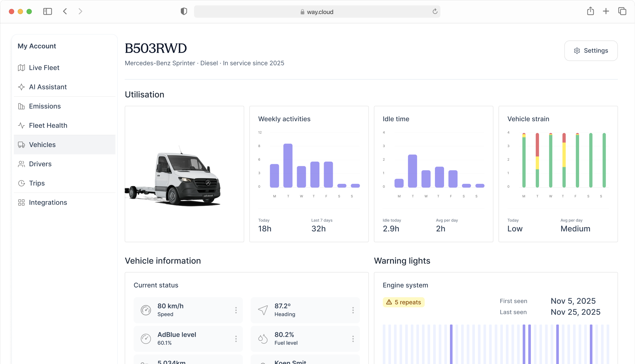Screen dimensions: 635x364
Task: Click the Emissions bar chart icon
Action: (21, 106)
